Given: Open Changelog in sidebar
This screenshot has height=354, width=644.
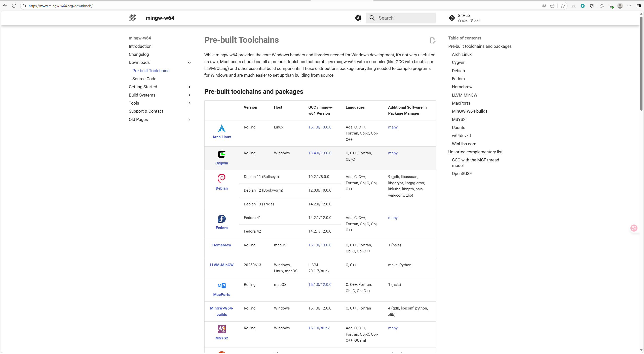Looking at the screenshot, I should 139,54.
